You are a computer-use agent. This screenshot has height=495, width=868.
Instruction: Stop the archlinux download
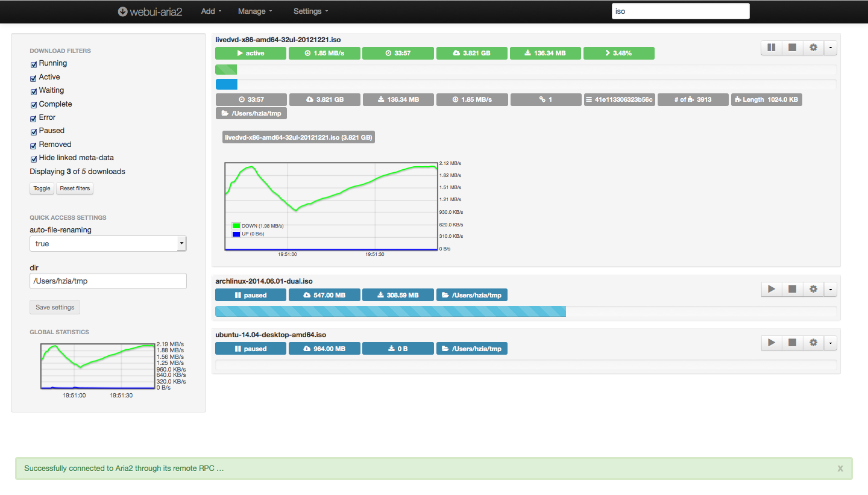click(x=792, y=290)
